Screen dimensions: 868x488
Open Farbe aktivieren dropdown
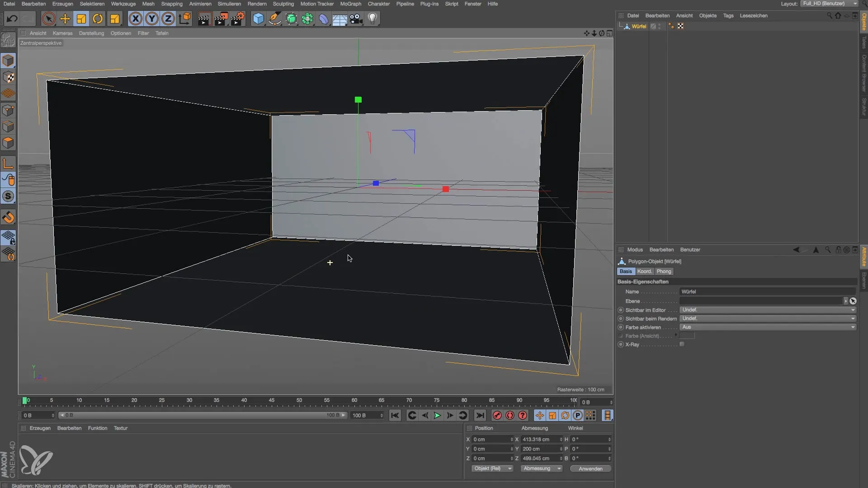pyautogui.click(x=768, y=327)
